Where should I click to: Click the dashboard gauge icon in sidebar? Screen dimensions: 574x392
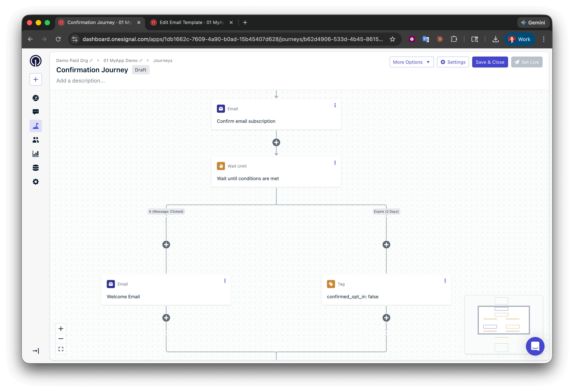tap(35, 98)
